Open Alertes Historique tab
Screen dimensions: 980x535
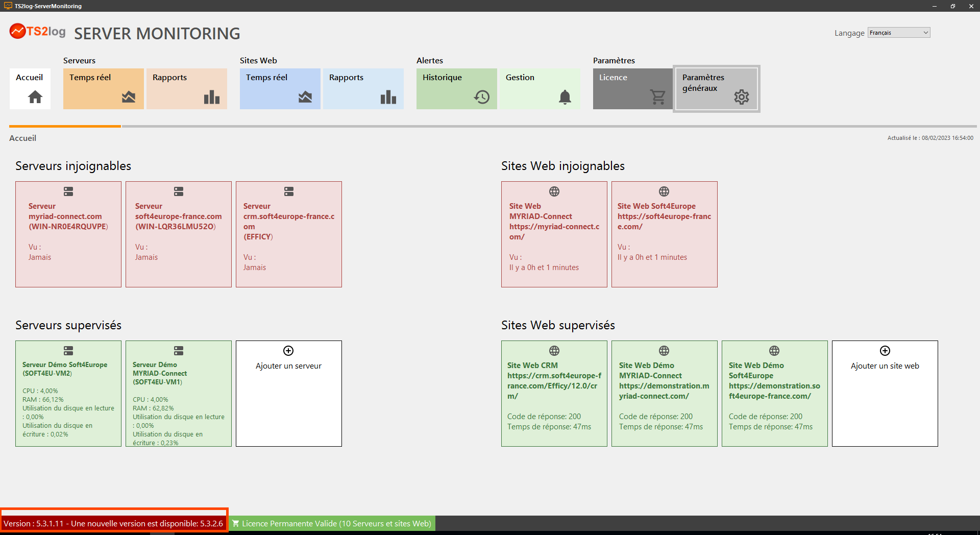(x=457, y=89)
